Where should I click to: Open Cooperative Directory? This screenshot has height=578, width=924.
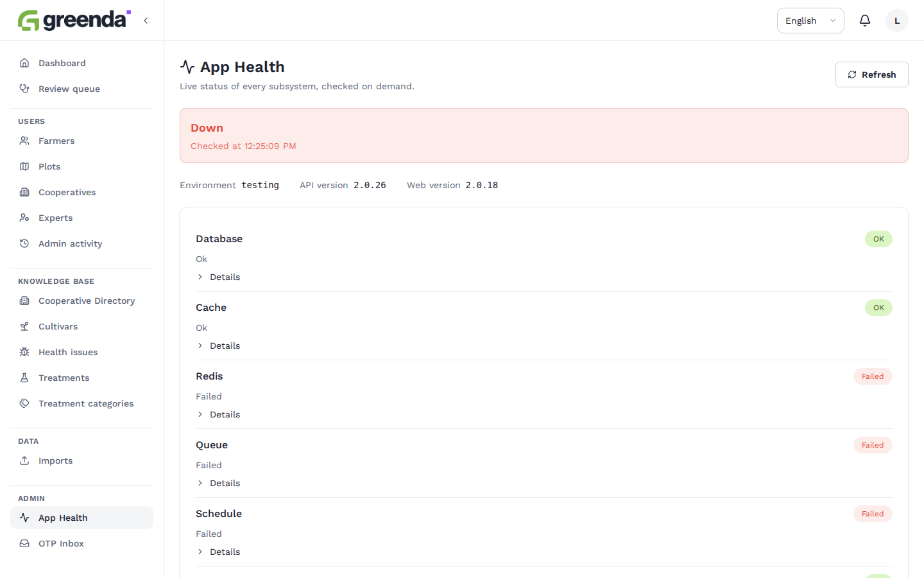[81, 301]
